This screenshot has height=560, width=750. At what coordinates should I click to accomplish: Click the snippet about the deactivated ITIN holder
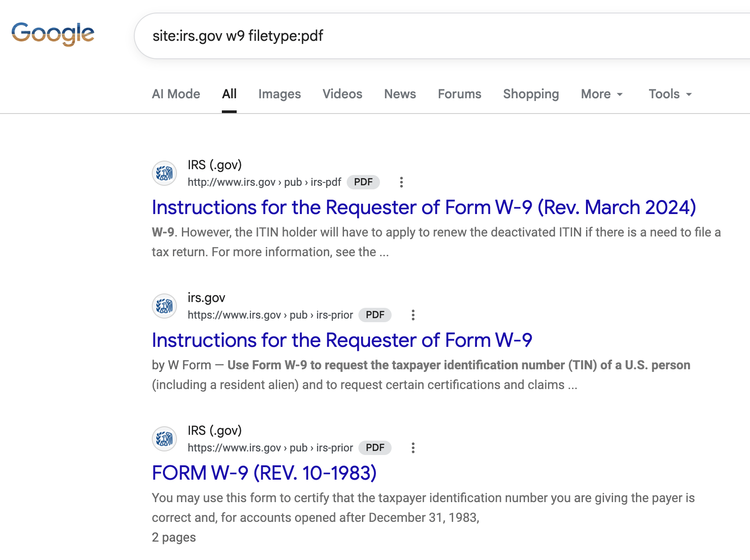point(436,242)
